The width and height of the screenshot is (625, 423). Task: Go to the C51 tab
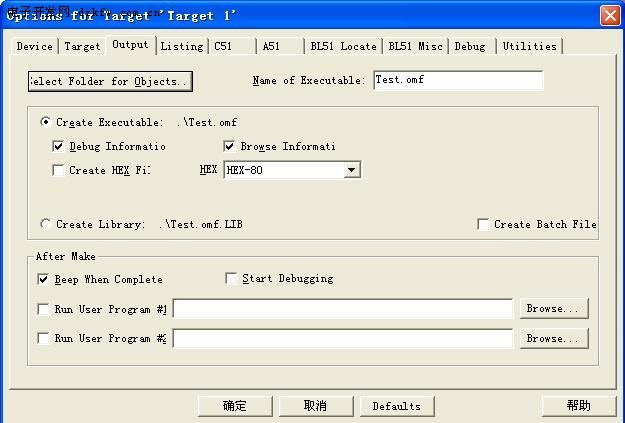pyautogui.click(x=223, y=46)
